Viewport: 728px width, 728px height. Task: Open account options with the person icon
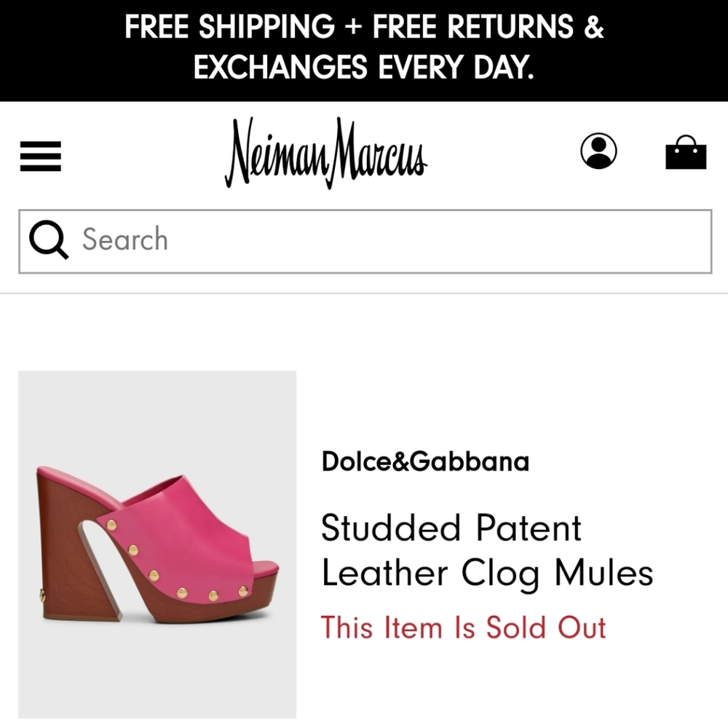tap(598, 152)
